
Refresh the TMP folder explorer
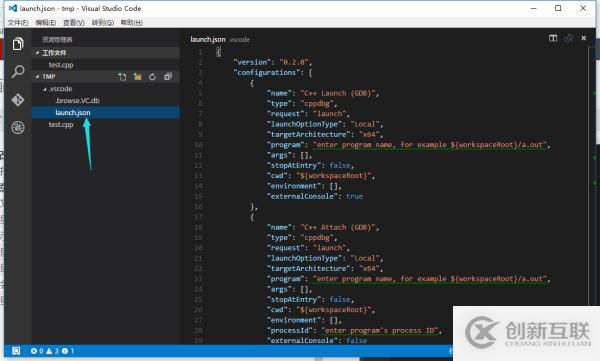[152, 77]
